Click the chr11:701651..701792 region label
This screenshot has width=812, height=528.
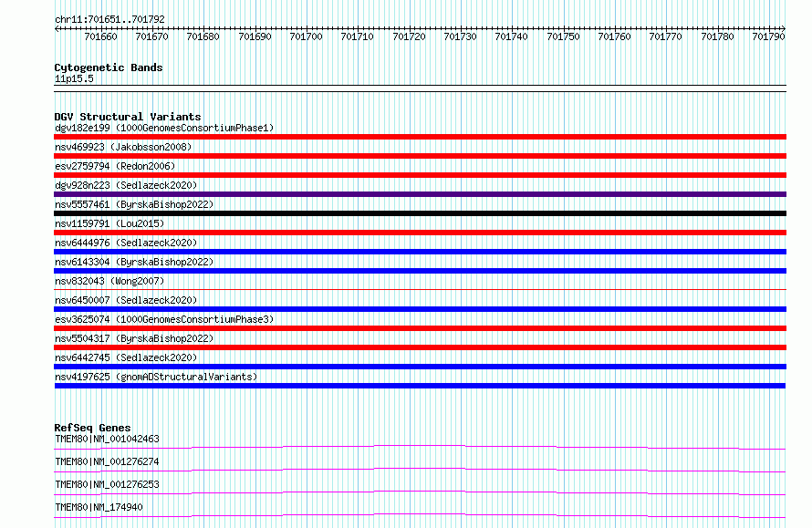click(x=109, y=19)
